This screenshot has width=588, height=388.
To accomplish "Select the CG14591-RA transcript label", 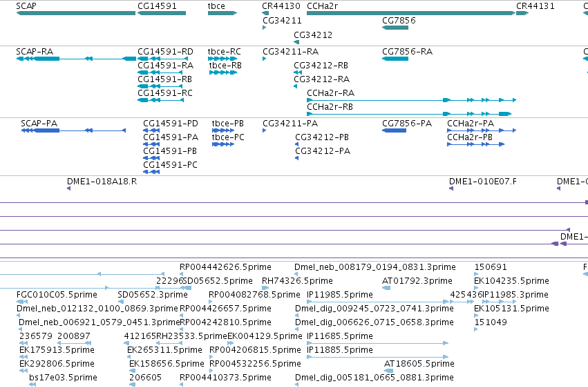I will click(x=165, y=66).
